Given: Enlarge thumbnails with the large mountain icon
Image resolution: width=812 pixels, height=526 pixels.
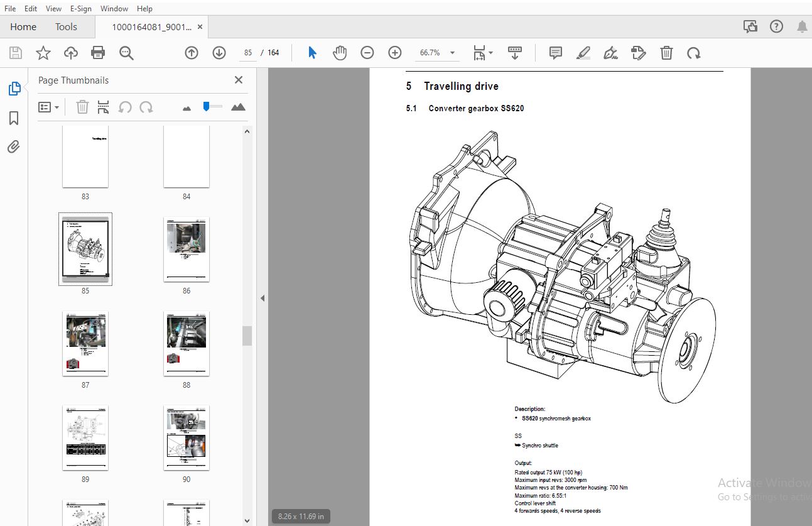Looking at the screenshot, I should click(238, 107).
